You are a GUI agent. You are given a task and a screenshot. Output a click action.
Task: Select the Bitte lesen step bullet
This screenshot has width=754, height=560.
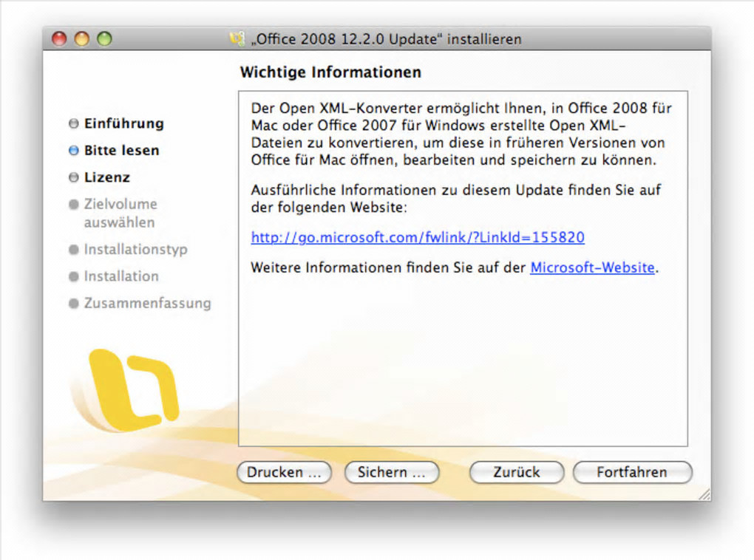(x=74, y=151)
